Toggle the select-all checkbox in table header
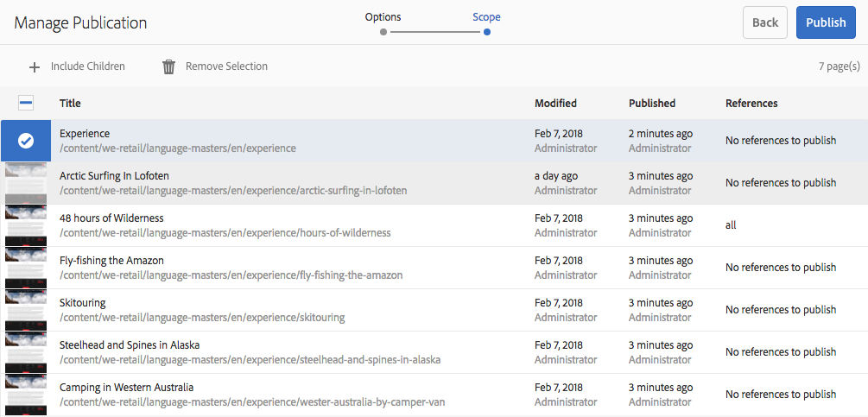The image size is (868, 417). pyautogui.click(x=26, y=104)
